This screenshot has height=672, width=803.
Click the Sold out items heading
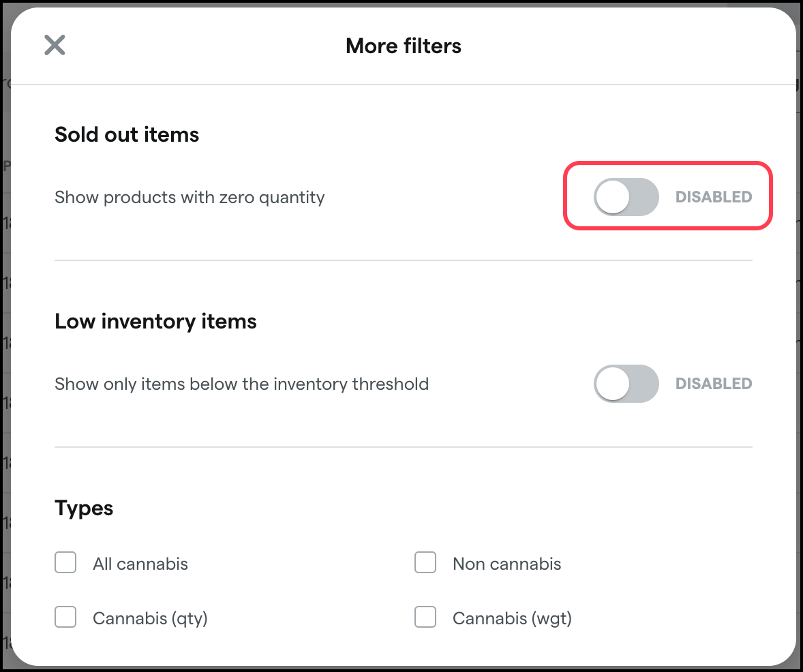(x=126, y=134)
